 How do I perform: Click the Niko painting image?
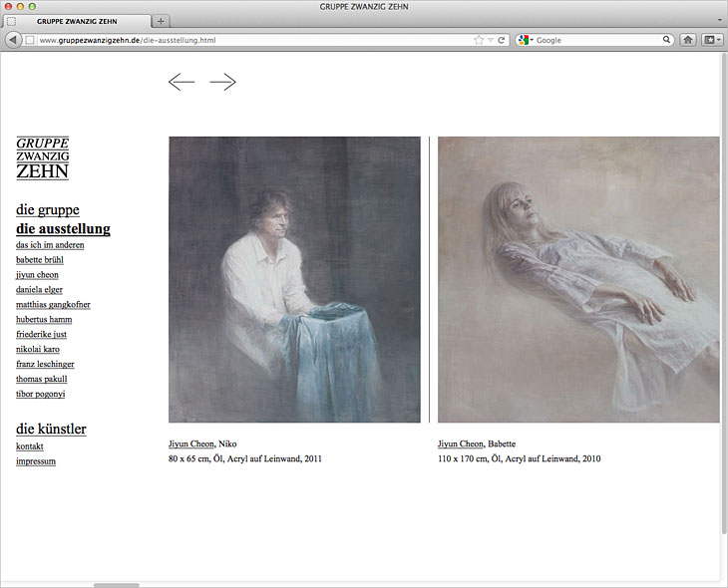coord(294,279)
